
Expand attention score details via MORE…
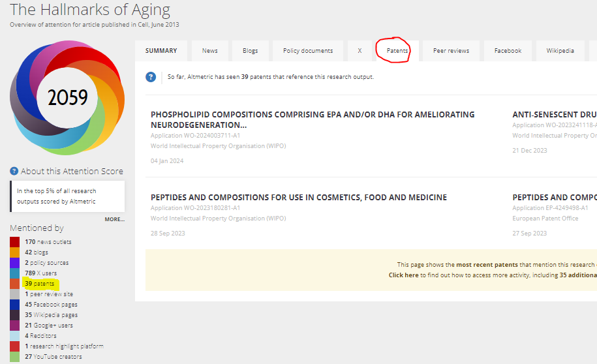coord(114,219)
